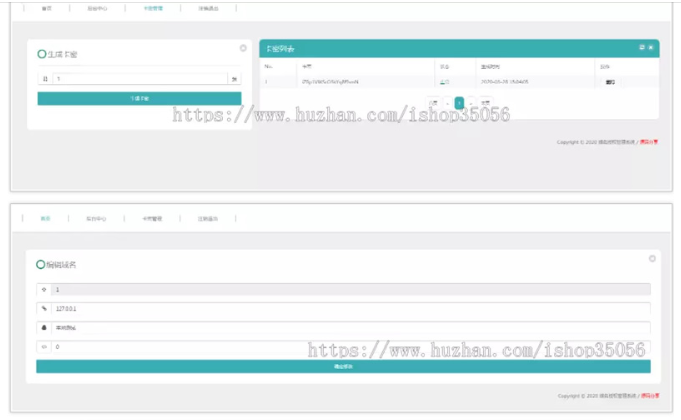
Task: Select 注销退出 in the upper navigation bar
Action: click(x=208, y=8)
